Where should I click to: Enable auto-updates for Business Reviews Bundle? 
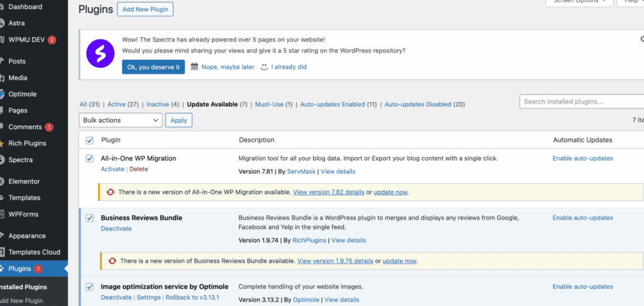pos(583,218)
